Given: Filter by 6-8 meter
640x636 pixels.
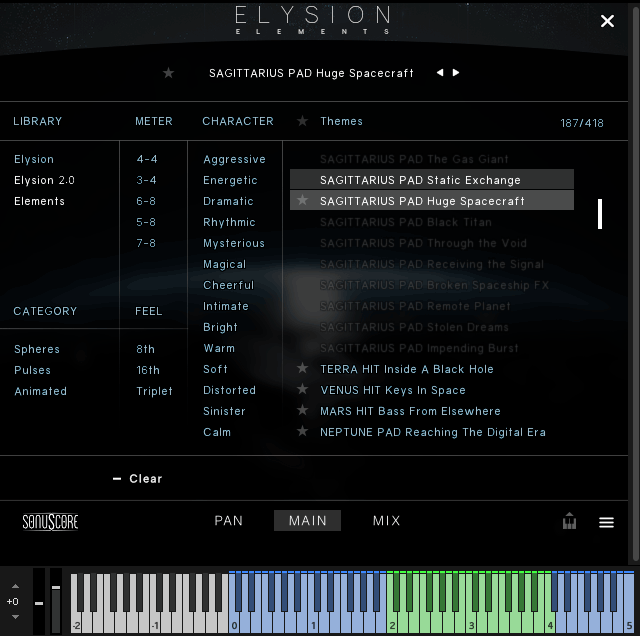Looking at the screenshot, I should [x=146, y=201].
